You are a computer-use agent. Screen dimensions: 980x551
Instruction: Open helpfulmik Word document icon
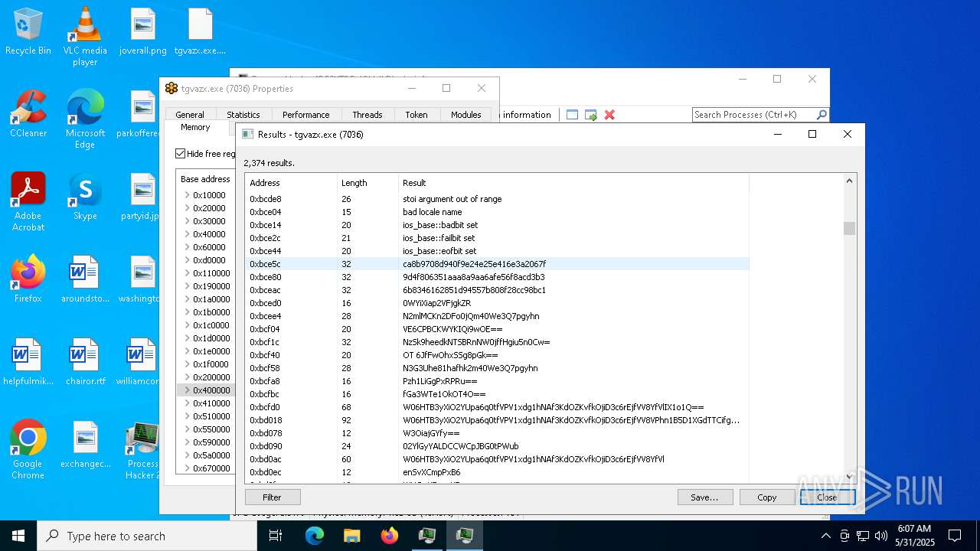[28, 362]
